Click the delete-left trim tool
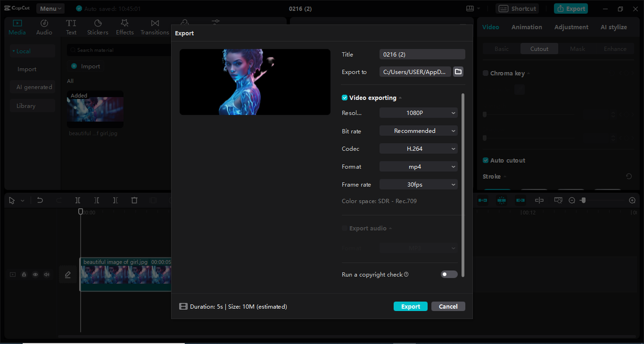This screenshot has width=644, height=344. coord(97,200)
